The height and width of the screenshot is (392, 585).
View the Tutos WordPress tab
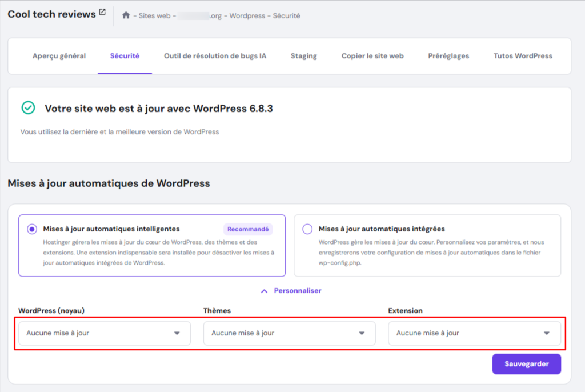(x=523, y=57)
